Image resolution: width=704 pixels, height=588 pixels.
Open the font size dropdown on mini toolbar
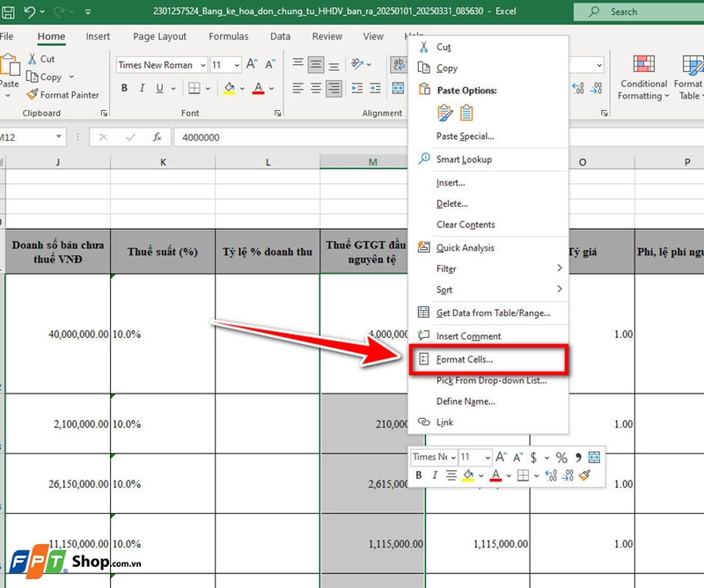488,457
